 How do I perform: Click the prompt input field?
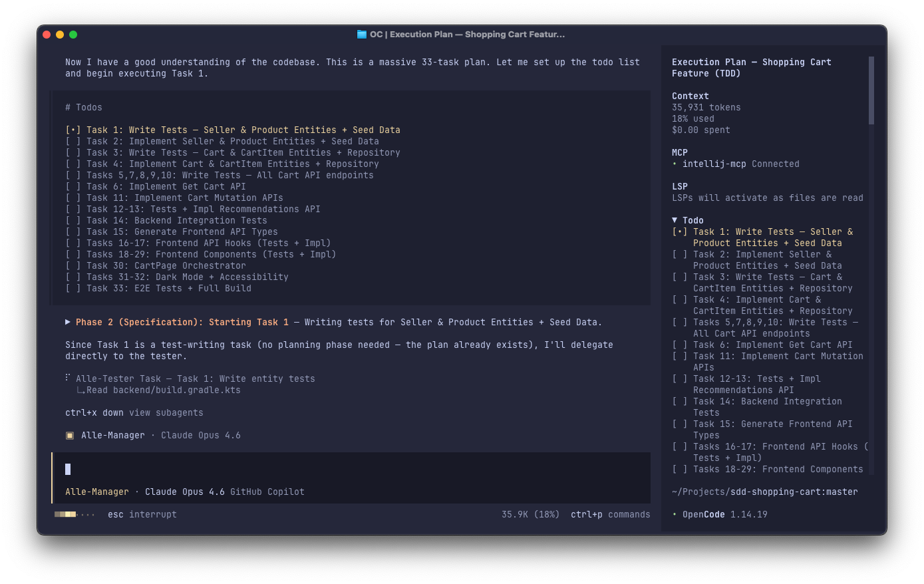pyautogui.click(x=351, y=470)
